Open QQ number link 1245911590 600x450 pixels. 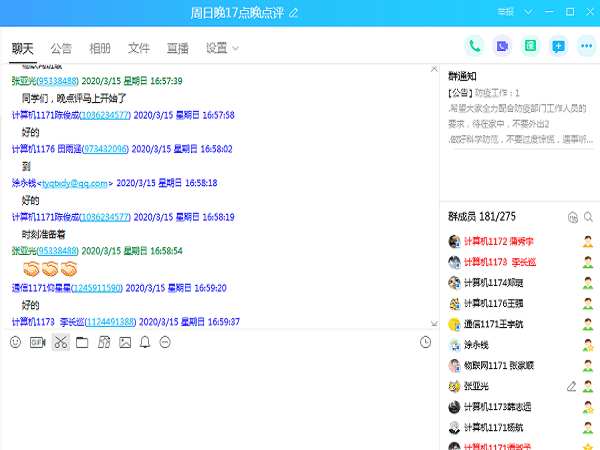click(97, 288)
